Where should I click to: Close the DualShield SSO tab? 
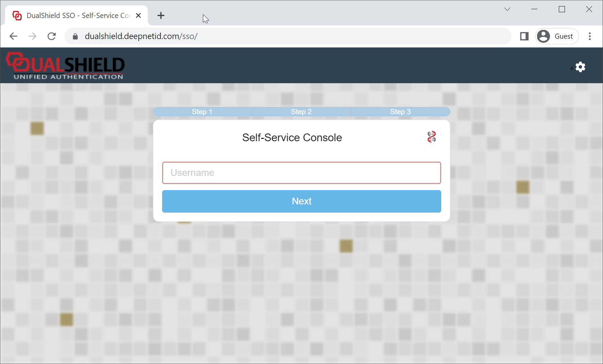[138, 16]
